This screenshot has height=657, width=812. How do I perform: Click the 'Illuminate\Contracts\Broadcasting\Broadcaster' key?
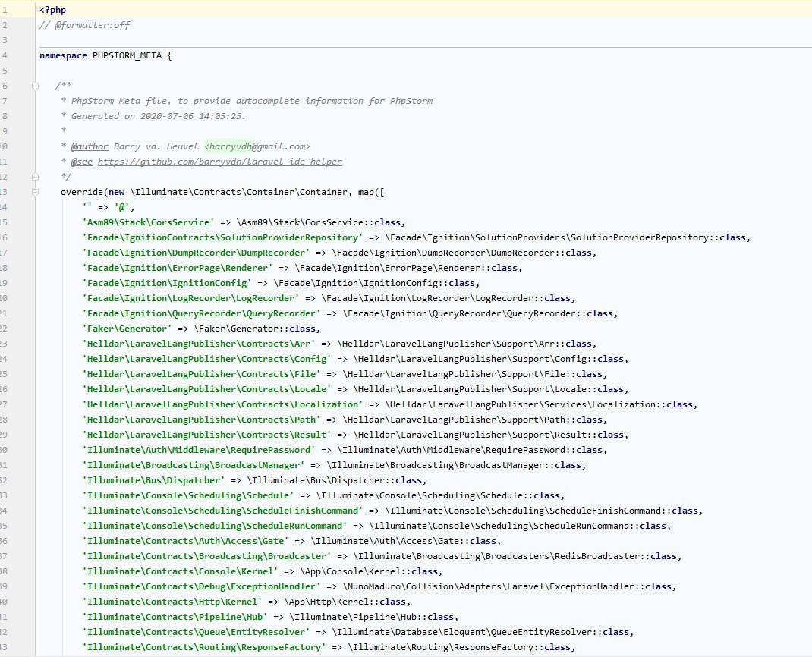coord(207,556)
